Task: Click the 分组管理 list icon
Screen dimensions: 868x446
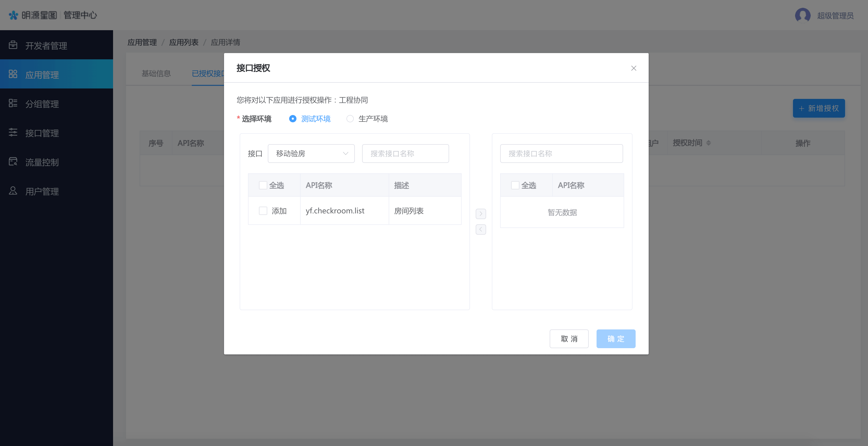Action: [13, 103]
